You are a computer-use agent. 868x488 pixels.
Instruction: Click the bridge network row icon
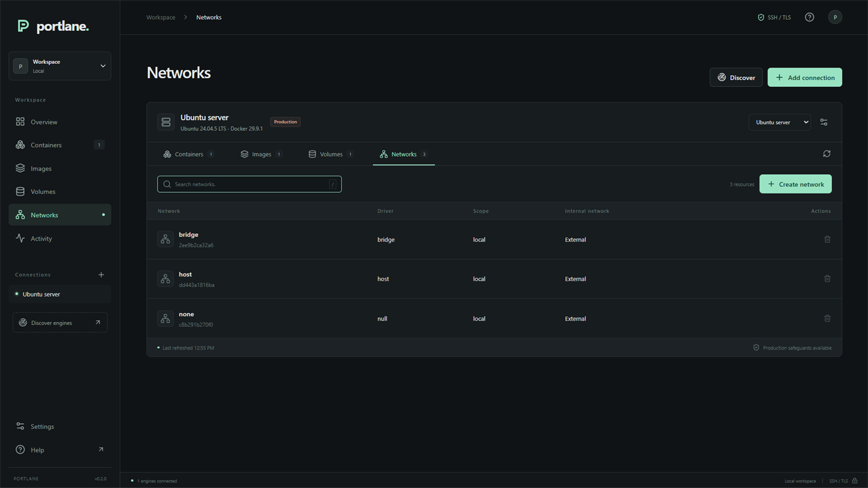pos(165,239)
